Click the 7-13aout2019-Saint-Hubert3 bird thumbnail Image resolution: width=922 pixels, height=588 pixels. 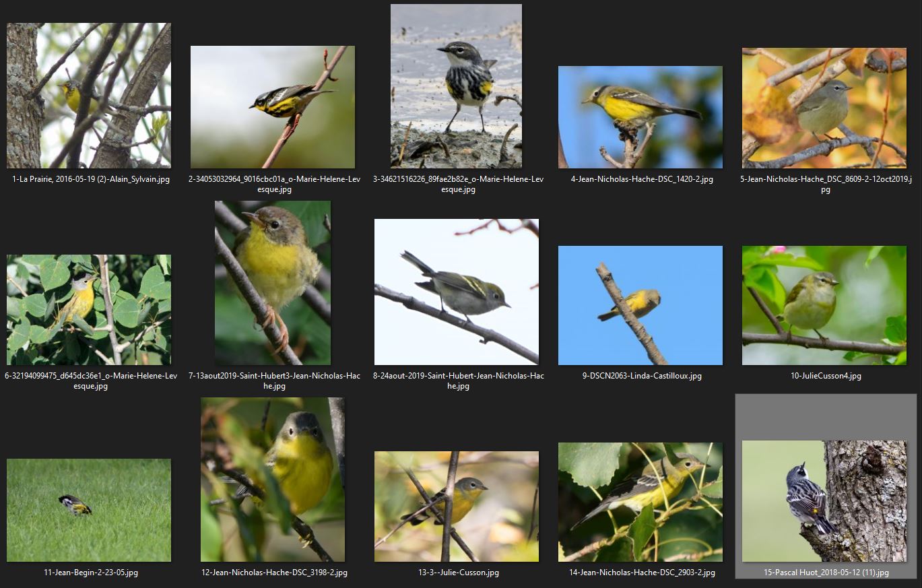pyautogui.click(x=272, y=283)
